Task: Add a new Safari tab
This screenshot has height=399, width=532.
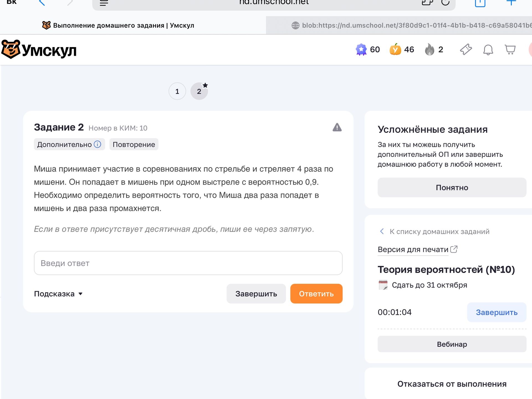Action: [x=511, y=3]
